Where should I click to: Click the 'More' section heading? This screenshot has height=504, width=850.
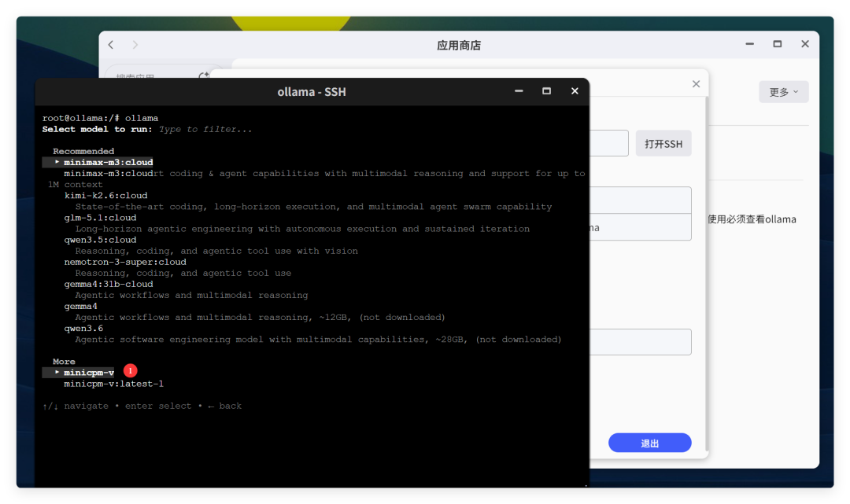64,362
